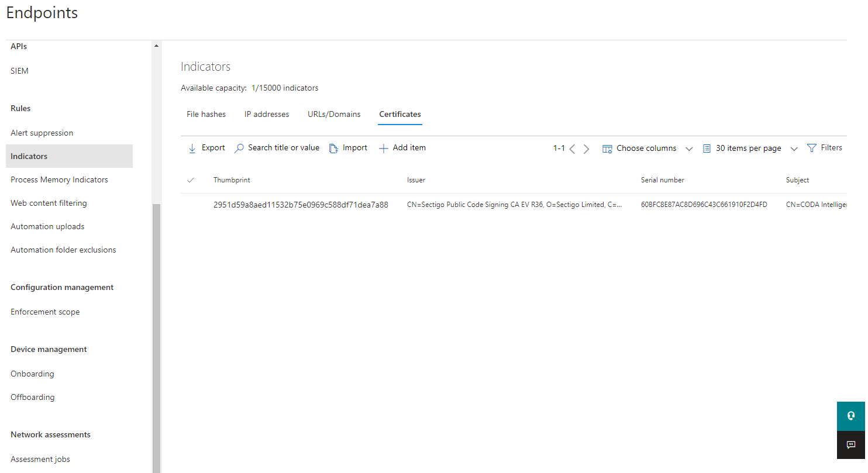
Task: Select the Import icon
Action: coord(332,148)
